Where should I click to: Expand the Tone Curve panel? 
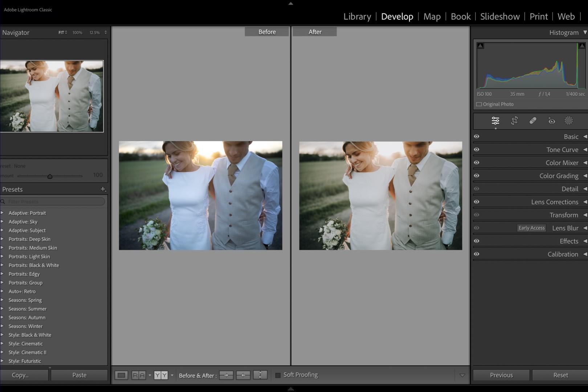point(585,150)
